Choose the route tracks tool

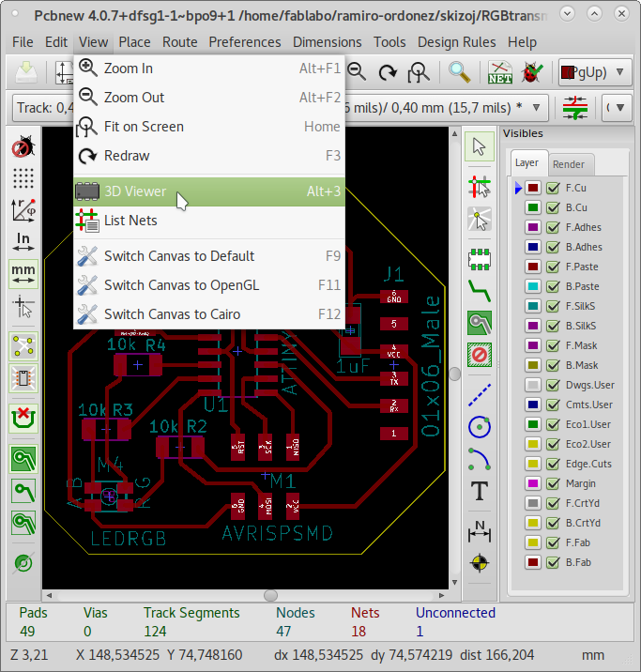pyautogui.click(x=479, y=291)
